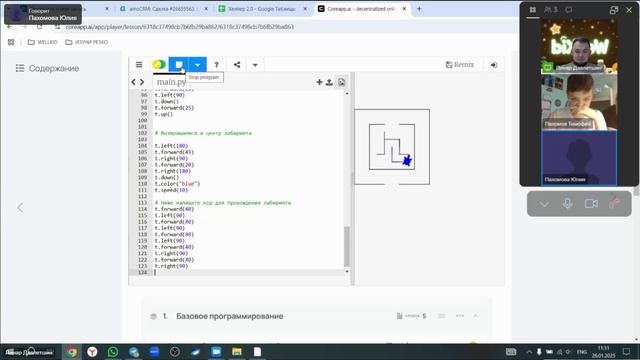Go to next file tab arrow
This screenshot has height=360, width=640.
(142, 82)
